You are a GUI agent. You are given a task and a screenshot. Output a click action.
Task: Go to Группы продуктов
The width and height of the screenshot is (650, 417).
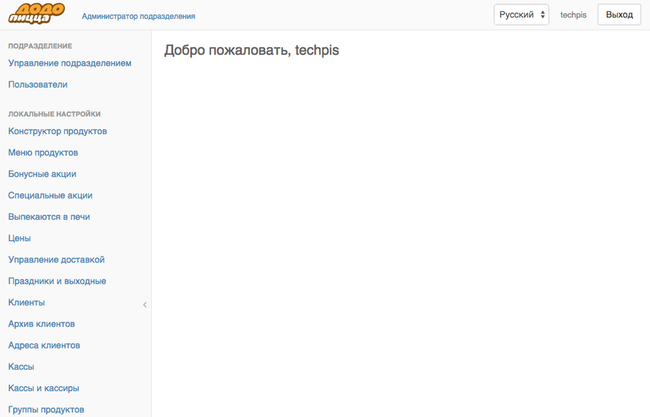pyautogui.click(x=46, y=410)
